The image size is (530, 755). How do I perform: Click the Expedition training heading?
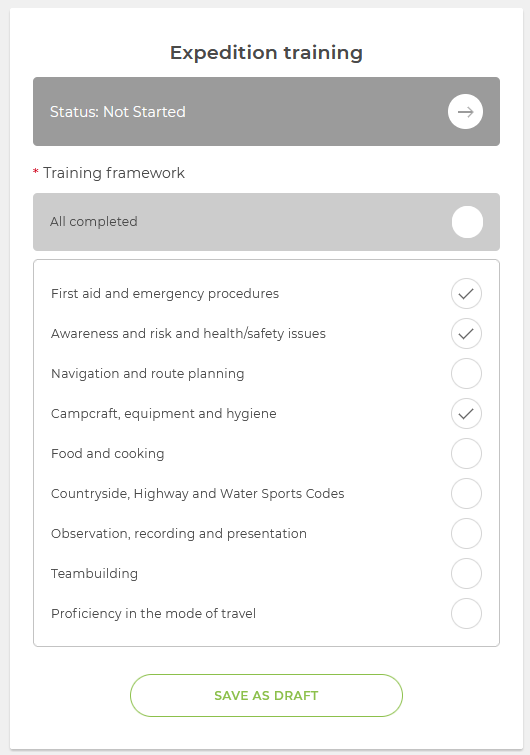(x=266, y=52)
